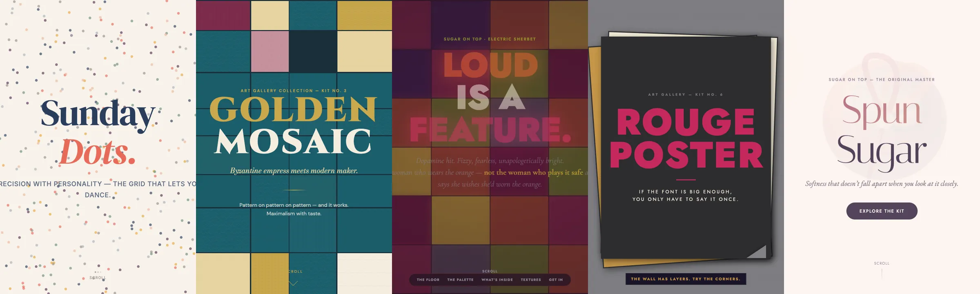Click the pink "POSTER" headline
The height and width of the screenshot is (294, 980).
pos(686,155)
